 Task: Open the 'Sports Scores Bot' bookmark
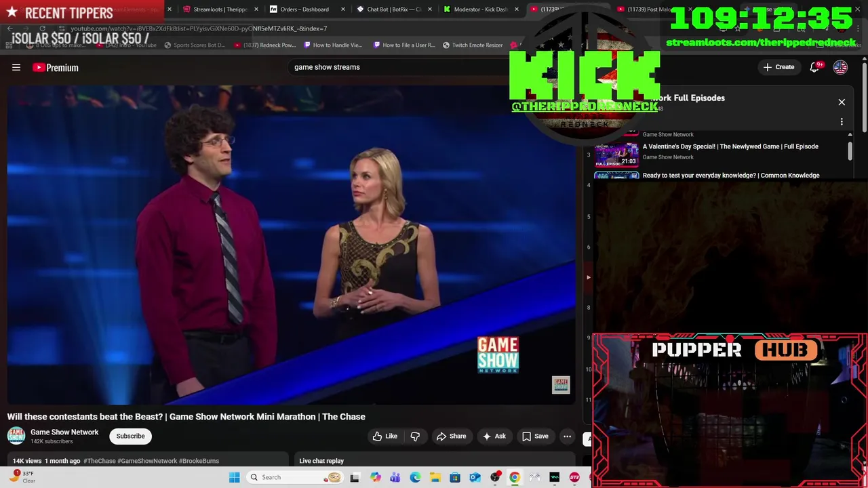tap(194, 45)
